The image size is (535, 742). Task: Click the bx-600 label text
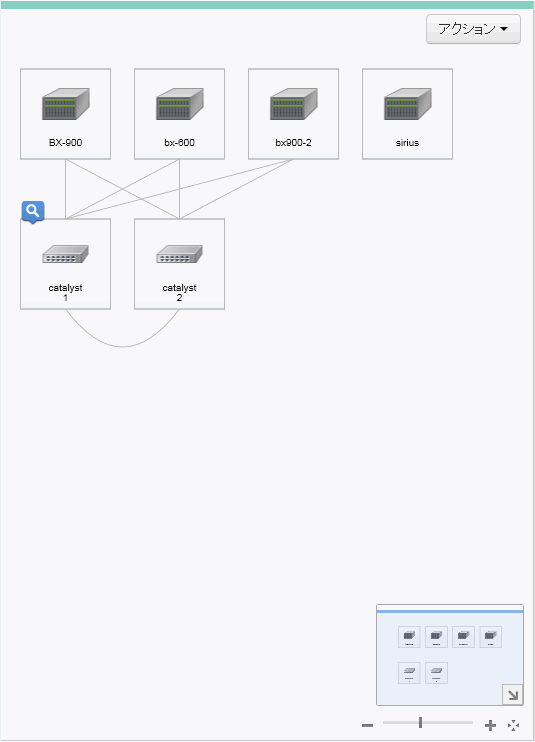click(x=179, y=142)
